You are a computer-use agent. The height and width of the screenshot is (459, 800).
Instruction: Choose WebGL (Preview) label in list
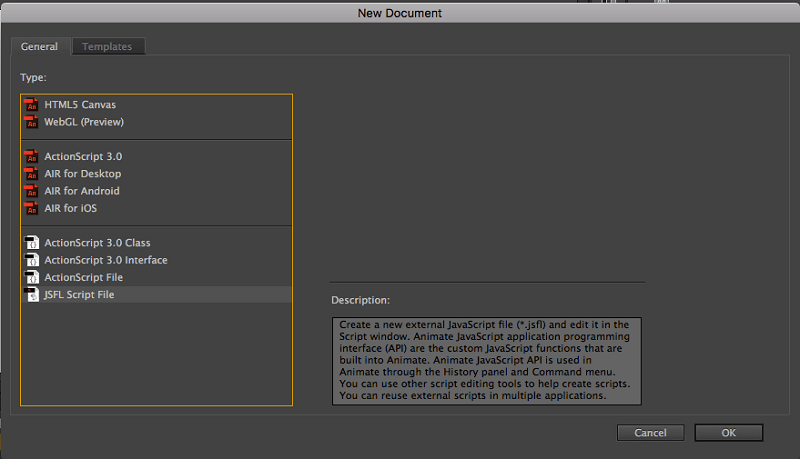pos(84,122)
